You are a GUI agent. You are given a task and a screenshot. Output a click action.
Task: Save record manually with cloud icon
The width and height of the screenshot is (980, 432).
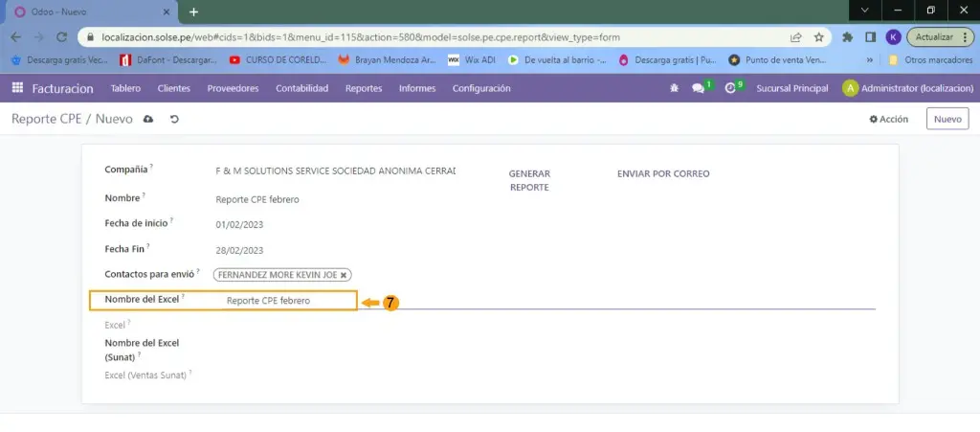[148, 120]
